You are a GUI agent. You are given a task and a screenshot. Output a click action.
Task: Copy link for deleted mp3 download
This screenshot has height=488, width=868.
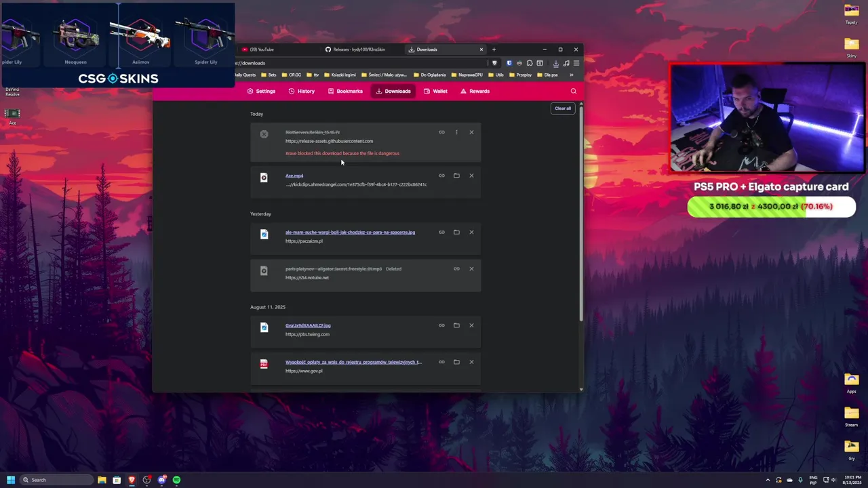point(456,268)
